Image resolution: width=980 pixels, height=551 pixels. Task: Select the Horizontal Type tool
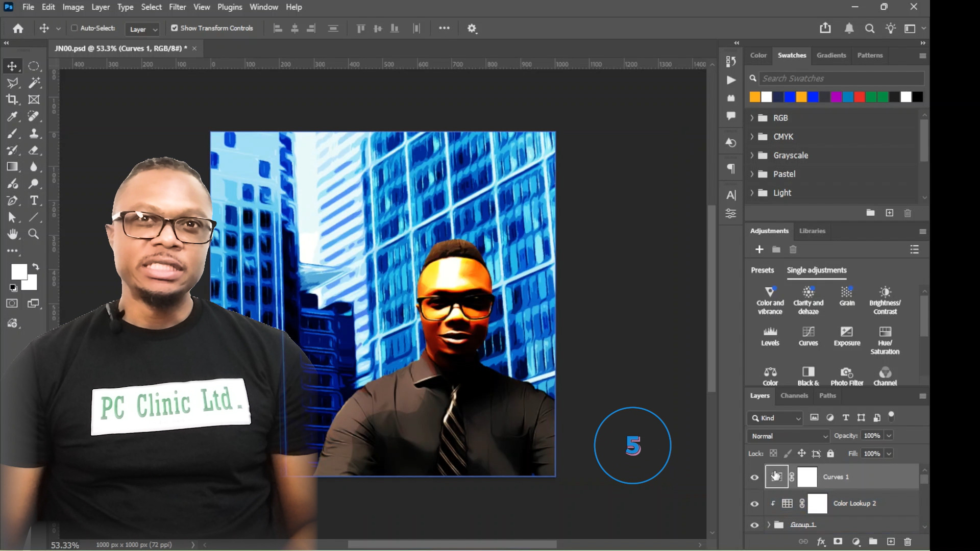(34, 201)
